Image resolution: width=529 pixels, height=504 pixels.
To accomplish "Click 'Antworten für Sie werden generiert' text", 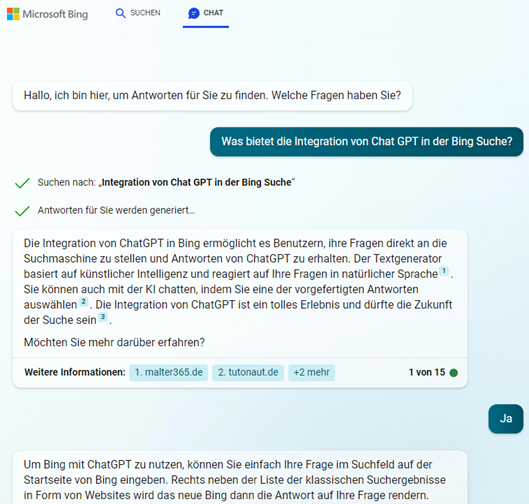I will 116,211.
